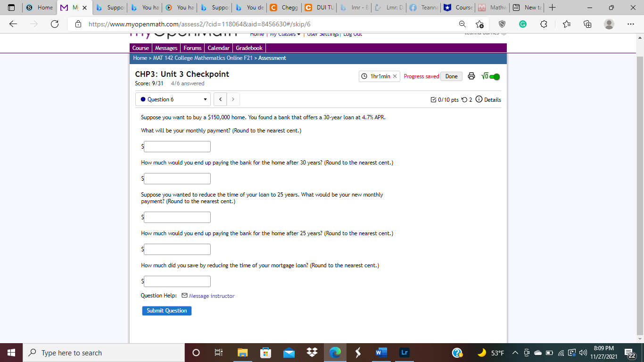Submit Question button click
This screenshot has height=362, width=644.
(167, 311)
